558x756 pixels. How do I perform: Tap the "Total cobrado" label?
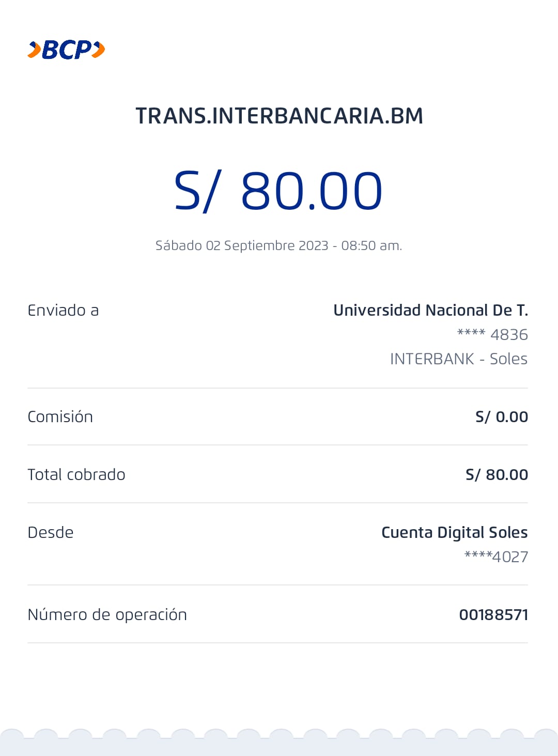tap(76, 474)
